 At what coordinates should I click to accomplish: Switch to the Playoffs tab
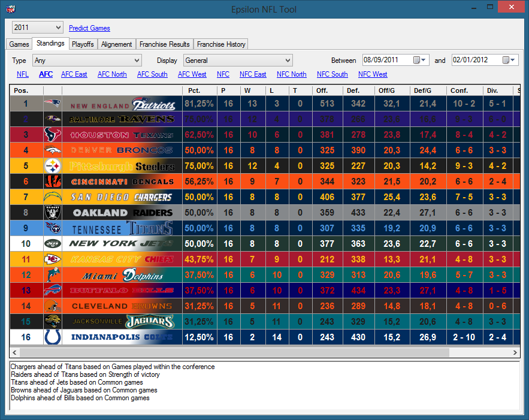[x=83, y=44]
